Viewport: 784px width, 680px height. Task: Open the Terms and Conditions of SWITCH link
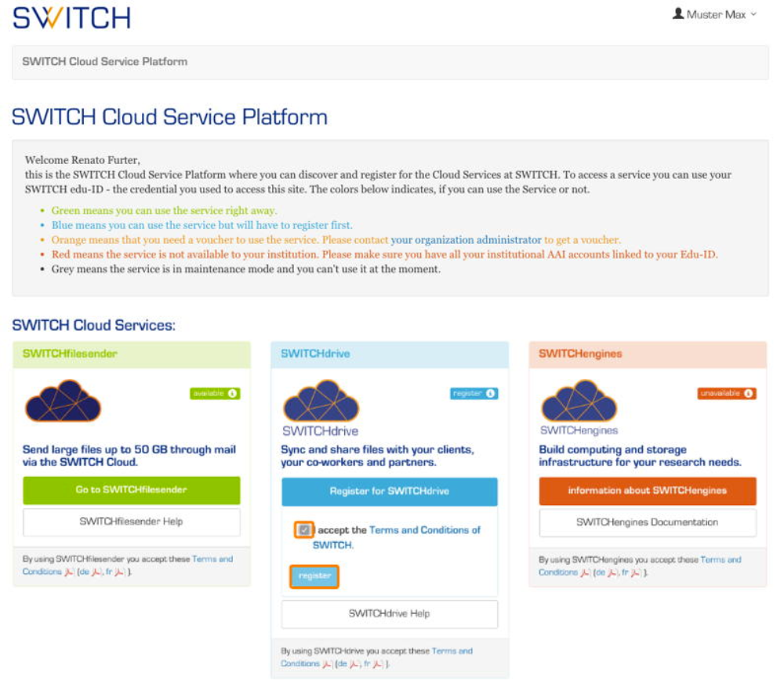click(x=397, y=537)
